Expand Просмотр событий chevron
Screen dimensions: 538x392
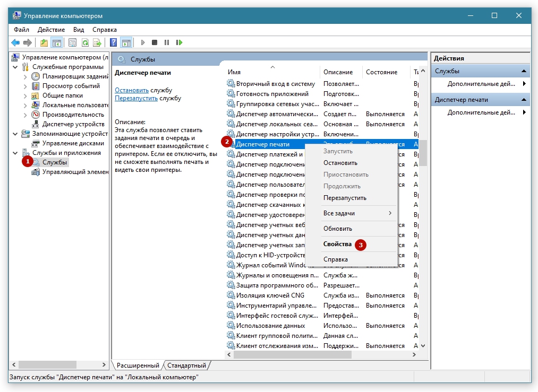coord(25,86)
